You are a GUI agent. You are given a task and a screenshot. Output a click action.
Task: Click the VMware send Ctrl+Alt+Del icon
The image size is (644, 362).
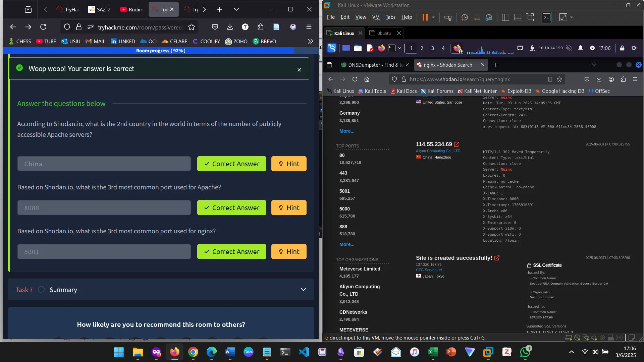[448, 17]
